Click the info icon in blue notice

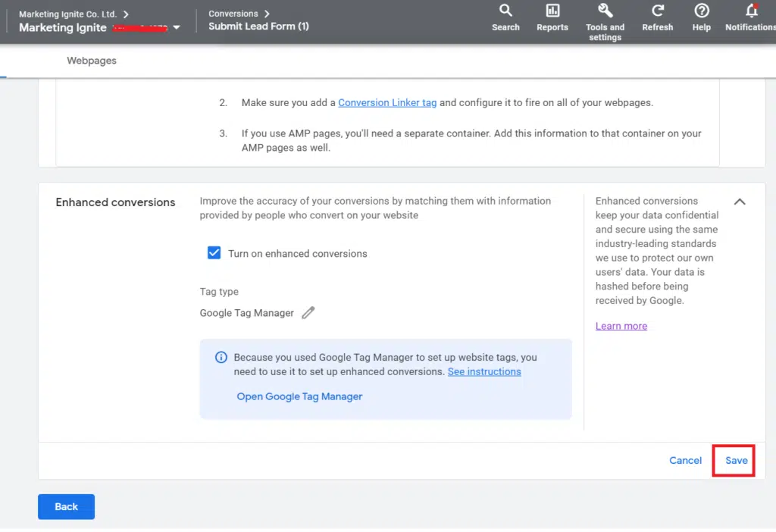[x=221, y=357]
